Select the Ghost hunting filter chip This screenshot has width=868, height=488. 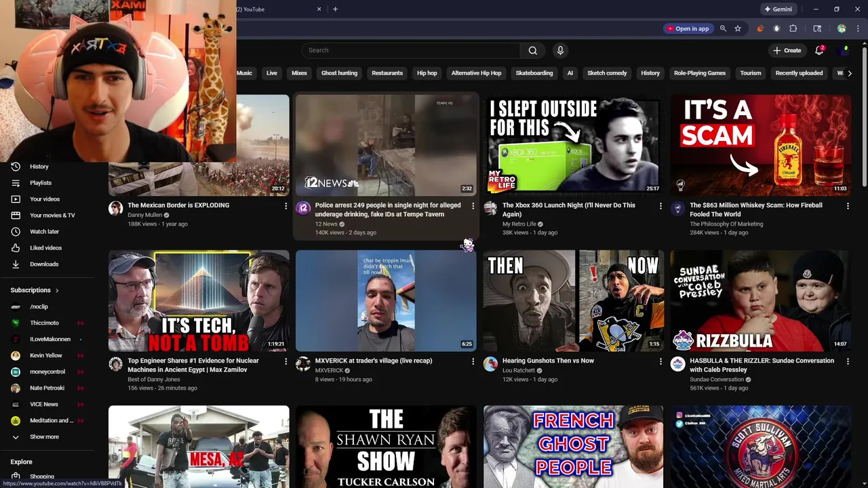(339, 73)
